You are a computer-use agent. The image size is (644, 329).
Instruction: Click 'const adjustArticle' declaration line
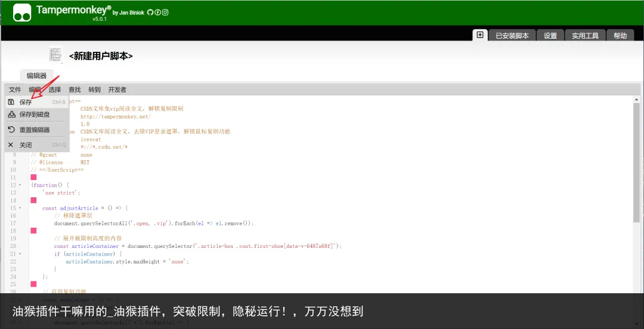85,208
